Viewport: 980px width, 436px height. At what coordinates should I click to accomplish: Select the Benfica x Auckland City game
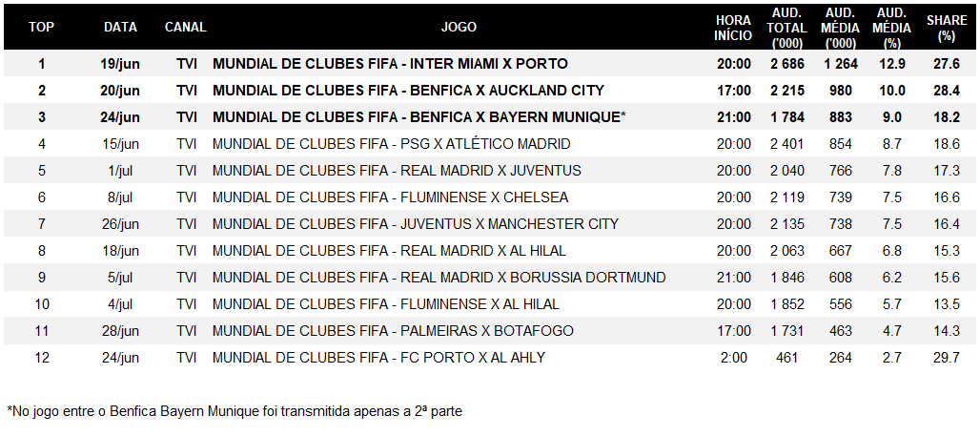coord(408,90)
